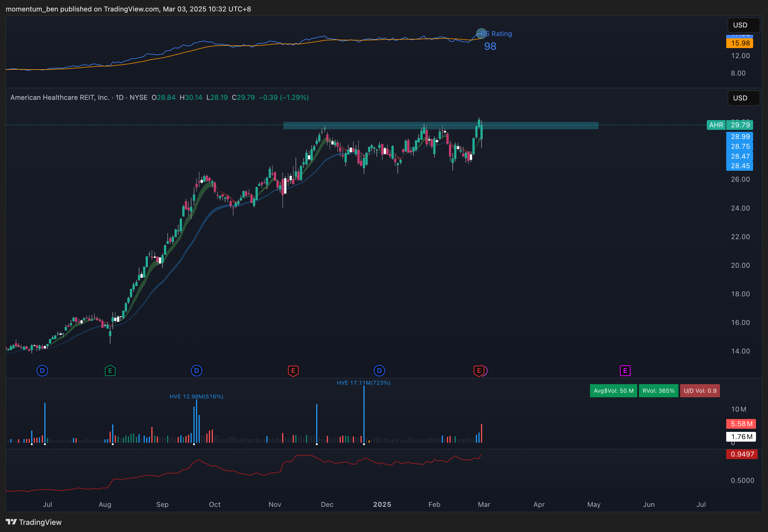This screenshot has width=768, height=532.
Task: Click the HVE 17.11M(723%) volume label
Action: point(363,383)
